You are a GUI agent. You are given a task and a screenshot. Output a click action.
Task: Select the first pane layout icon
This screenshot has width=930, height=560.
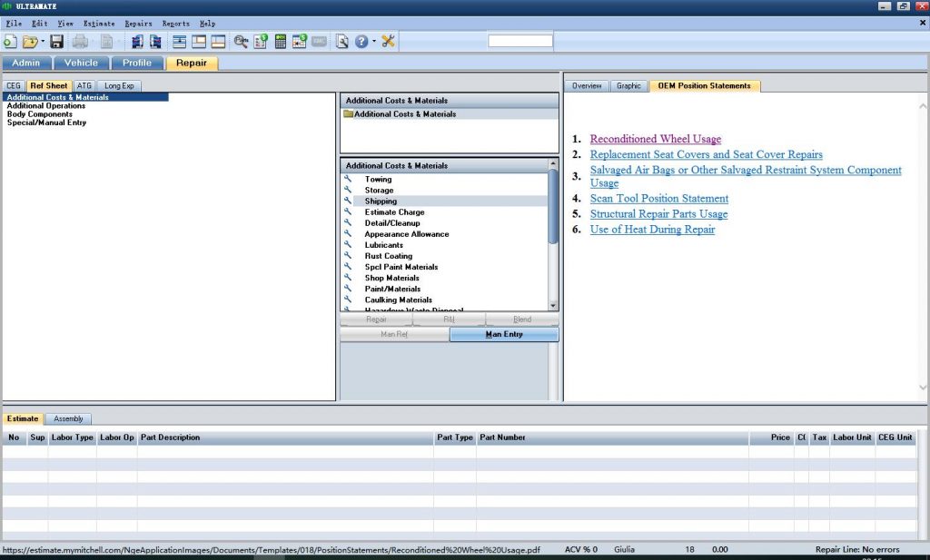(x=179, y=42)
